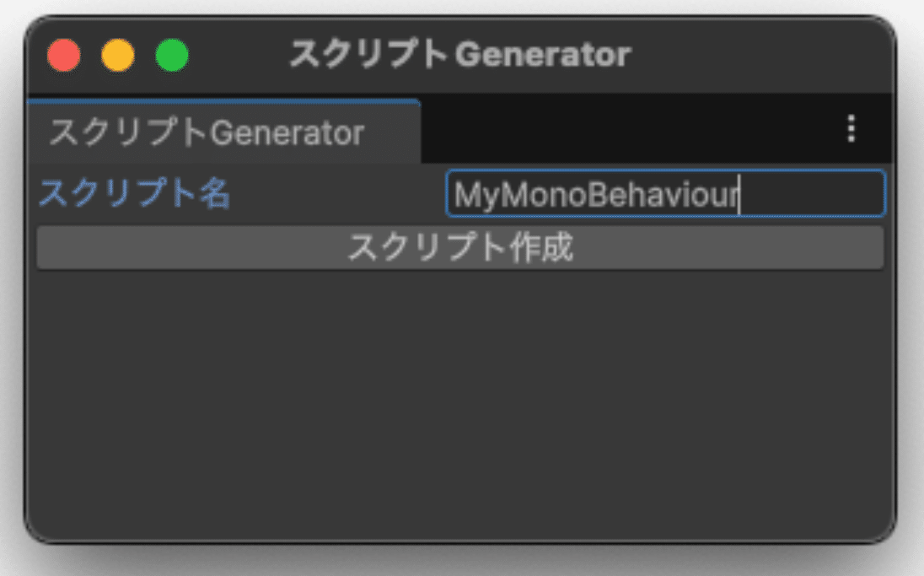The image size is (924, 576).
Task: Click the スクリプト作成 button
Action: [x=460, y=248]
